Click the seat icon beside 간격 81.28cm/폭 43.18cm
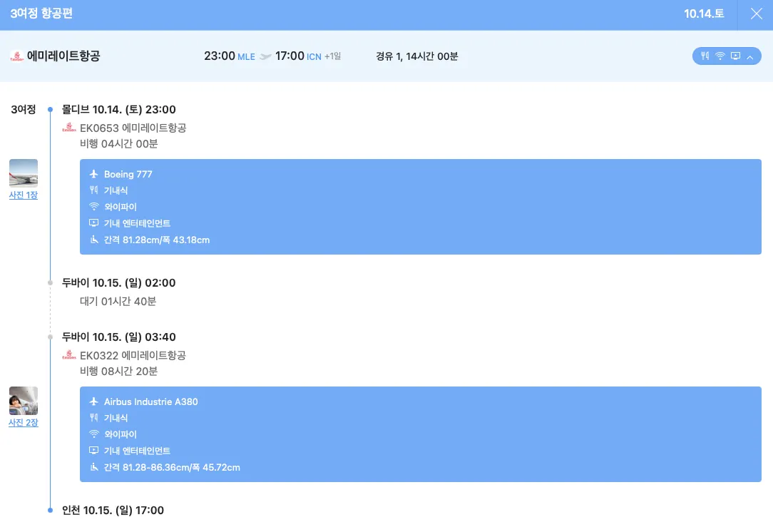 pyautogui.click(x=94, y=240)
